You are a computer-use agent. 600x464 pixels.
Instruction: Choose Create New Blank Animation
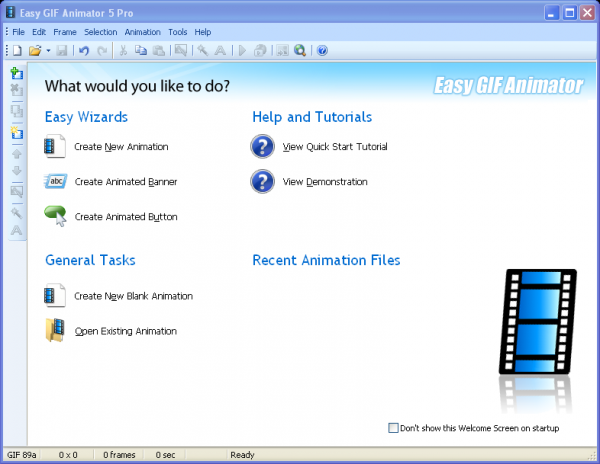[x=133, y=296]
